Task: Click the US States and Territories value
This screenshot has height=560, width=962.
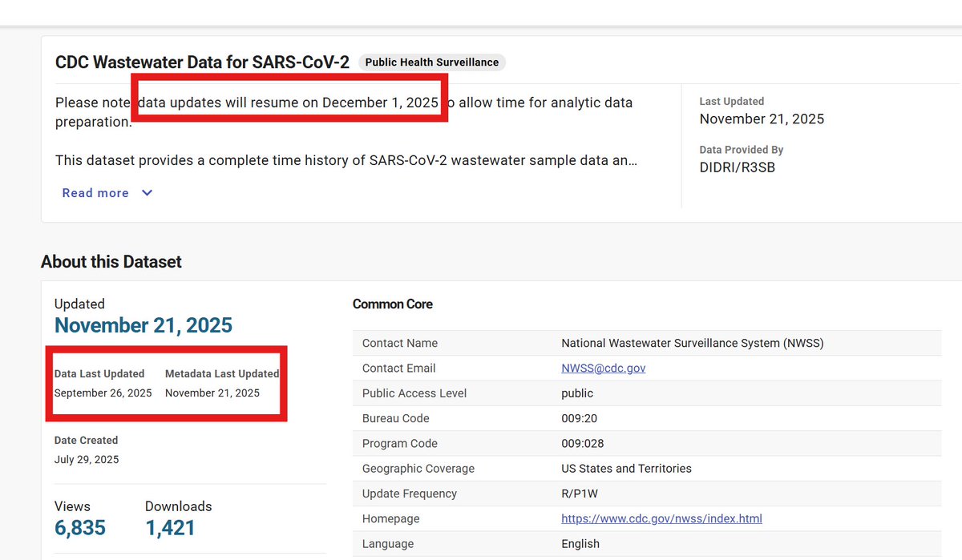Action: click(626, 469)
